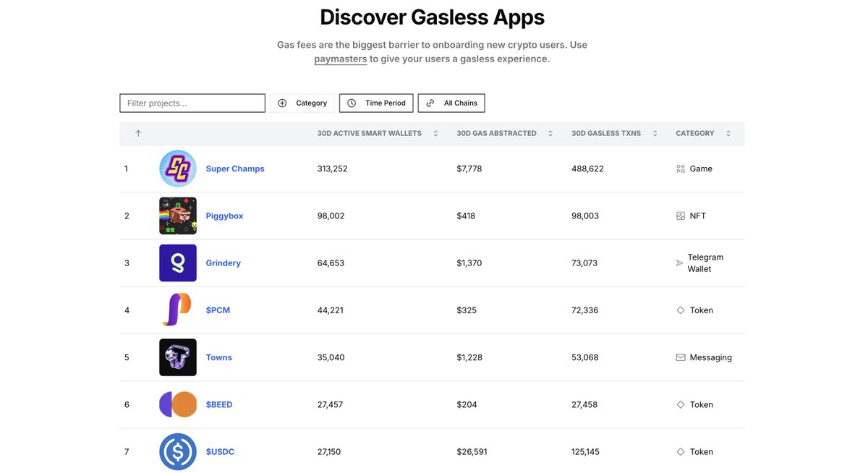Click the Filter projects search field
868x473 pixels.
coord(192,103)
